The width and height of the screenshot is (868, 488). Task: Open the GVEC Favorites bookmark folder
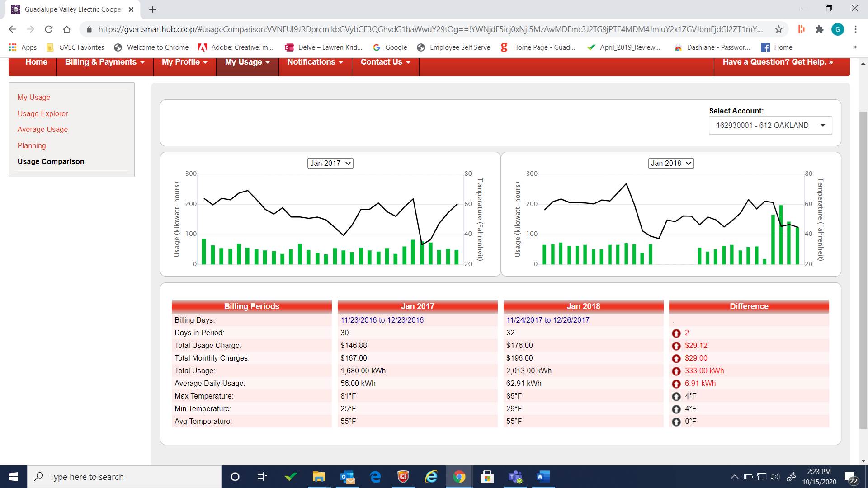(75, 47)
